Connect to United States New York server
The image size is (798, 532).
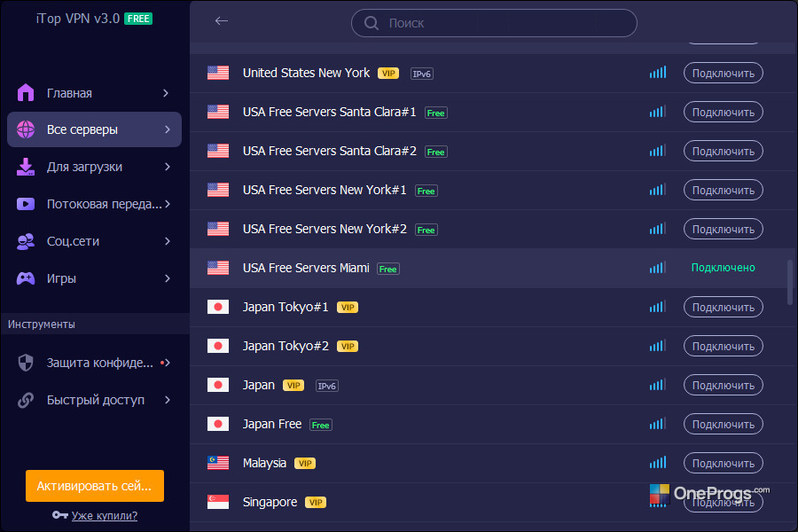724,73
